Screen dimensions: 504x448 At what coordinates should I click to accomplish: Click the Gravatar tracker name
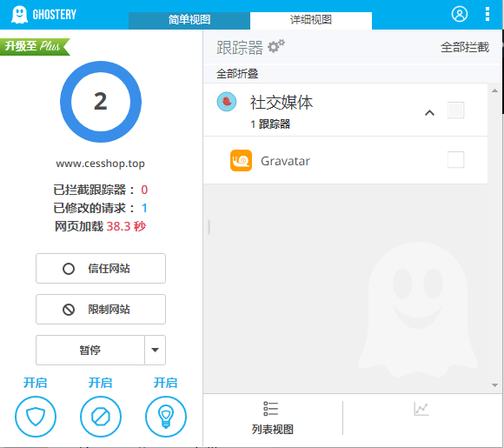coord(285,161)
